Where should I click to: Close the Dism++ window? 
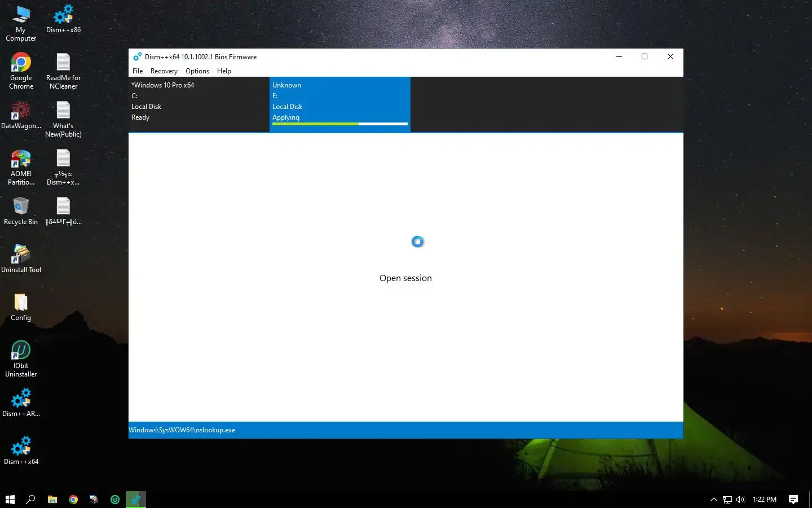(x=670, y=56)
